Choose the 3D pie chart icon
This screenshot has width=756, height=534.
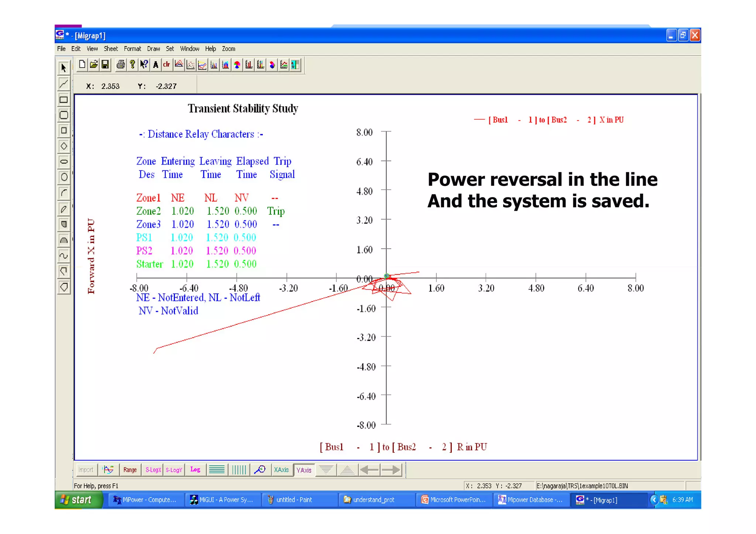point(272,65)
